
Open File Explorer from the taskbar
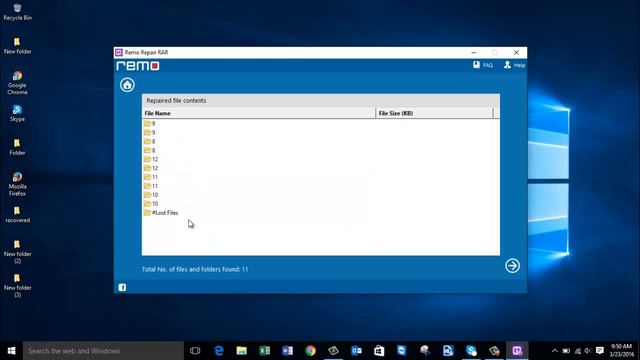(242, 351)
